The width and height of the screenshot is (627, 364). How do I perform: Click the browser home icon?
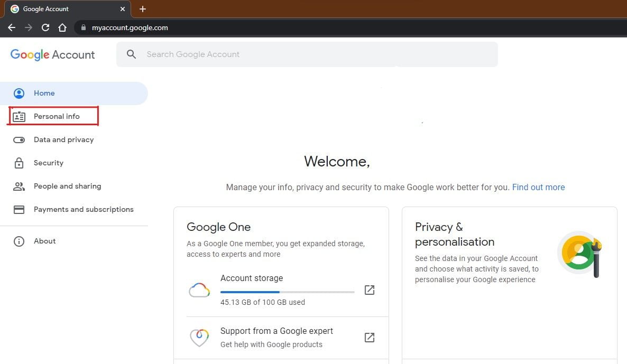click(x=62, y=27)
